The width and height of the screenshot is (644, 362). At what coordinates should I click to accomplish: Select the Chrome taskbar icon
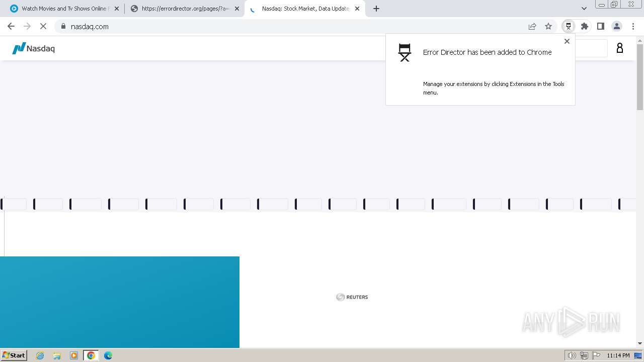[x=91, y=355]
